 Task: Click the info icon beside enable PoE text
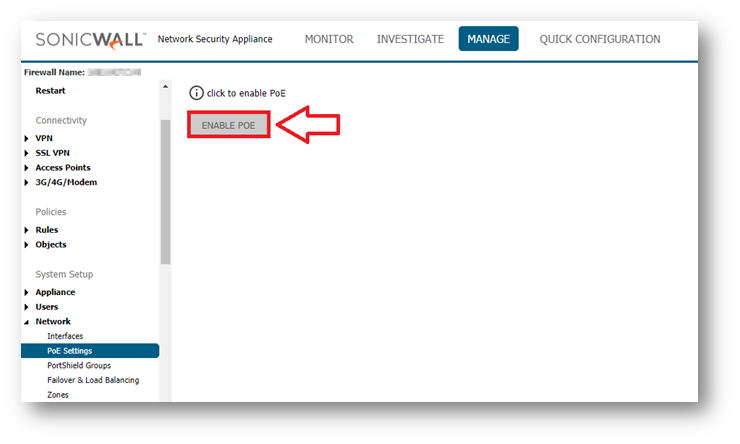(x=196, y=93)
